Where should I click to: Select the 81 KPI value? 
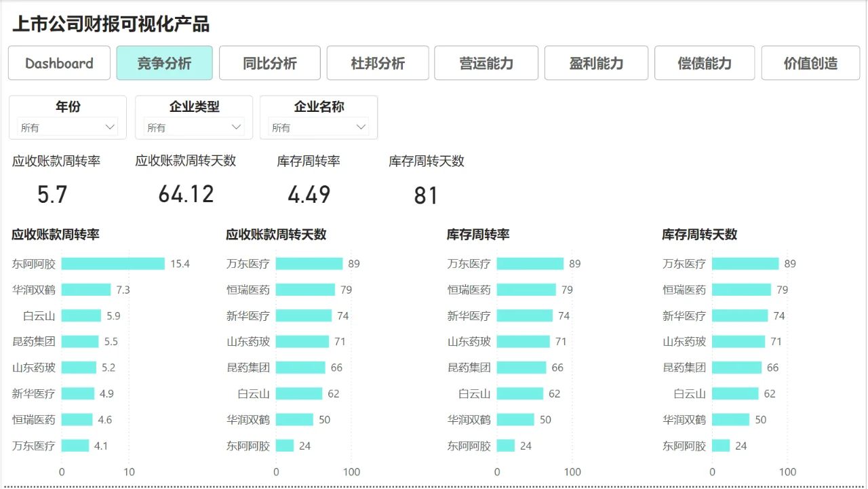426,196
